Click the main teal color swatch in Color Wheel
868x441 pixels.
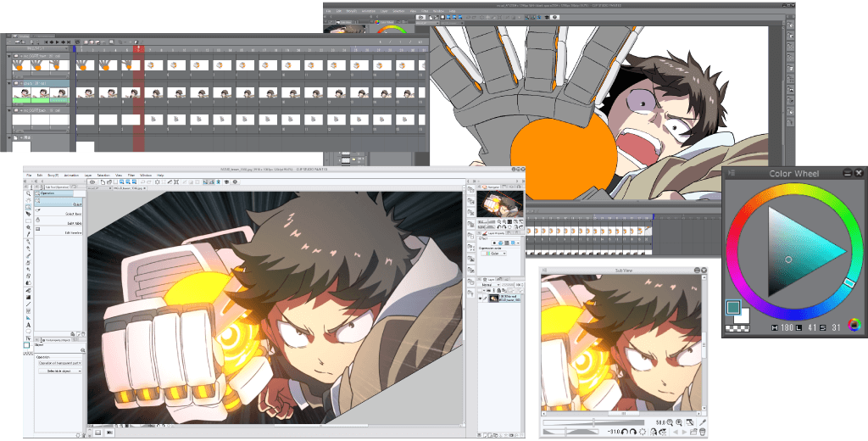(732, 308)
